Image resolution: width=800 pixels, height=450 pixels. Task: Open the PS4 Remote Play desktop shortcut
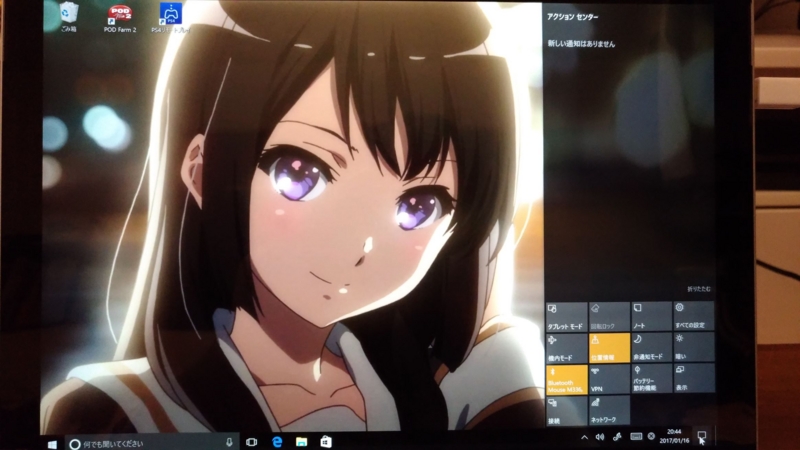click(x=170, y=18)
